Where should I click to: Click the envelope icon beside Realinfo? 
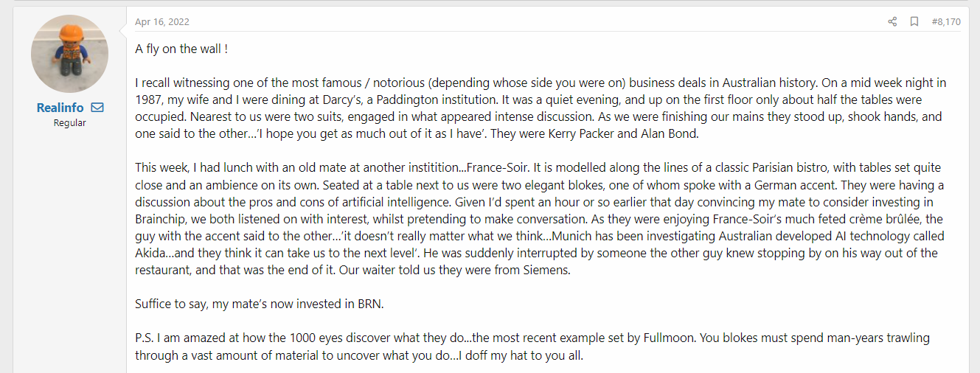tap(97, 108)
